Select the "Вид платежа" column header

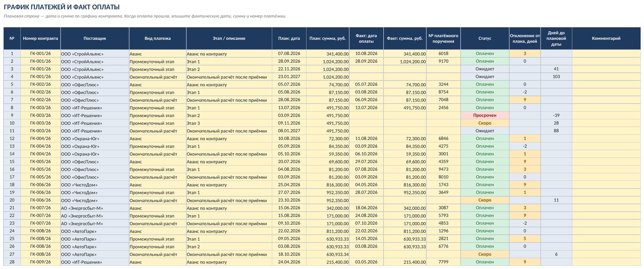[x=157, y=38]
